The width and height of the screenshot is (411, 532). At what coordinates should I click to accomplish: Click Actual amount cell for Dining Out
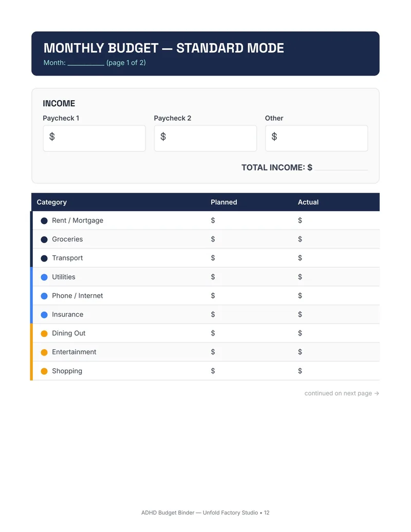point(337,333)
